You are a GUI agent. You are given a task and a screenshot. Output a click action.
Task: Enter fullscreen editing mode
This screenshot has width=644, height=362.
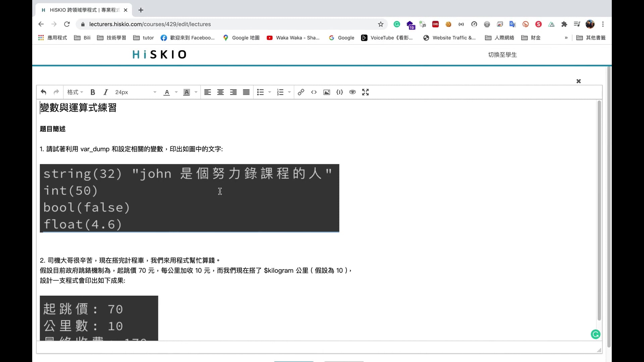coord(365,92)
